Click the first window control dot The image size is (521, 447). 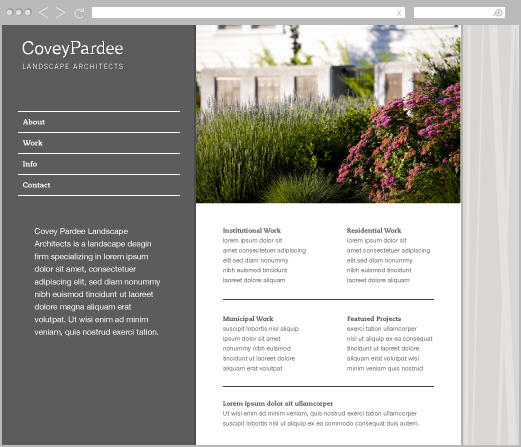pyautogui.click(x=10, y=12)
